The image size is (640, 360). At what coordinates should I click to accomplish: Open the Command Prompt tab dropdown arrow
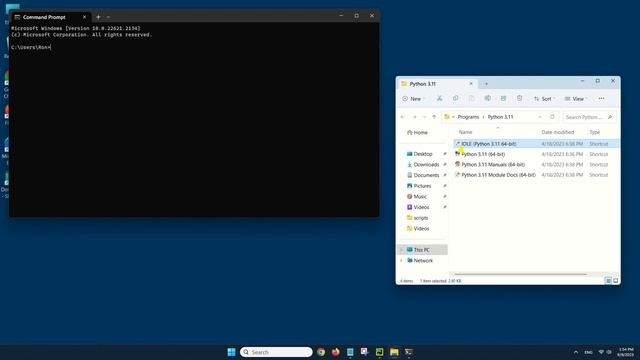(108, 17)
